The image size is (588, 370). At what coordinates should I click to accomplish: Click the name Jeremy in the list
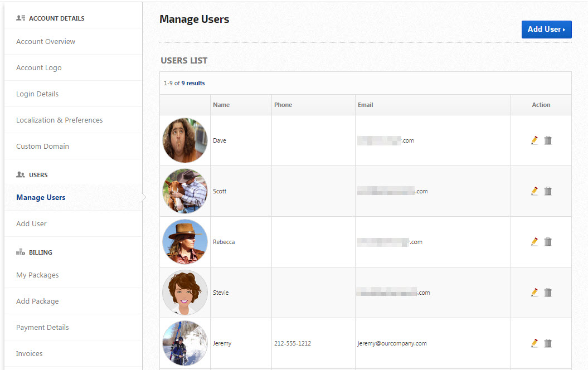pos(222,343)
